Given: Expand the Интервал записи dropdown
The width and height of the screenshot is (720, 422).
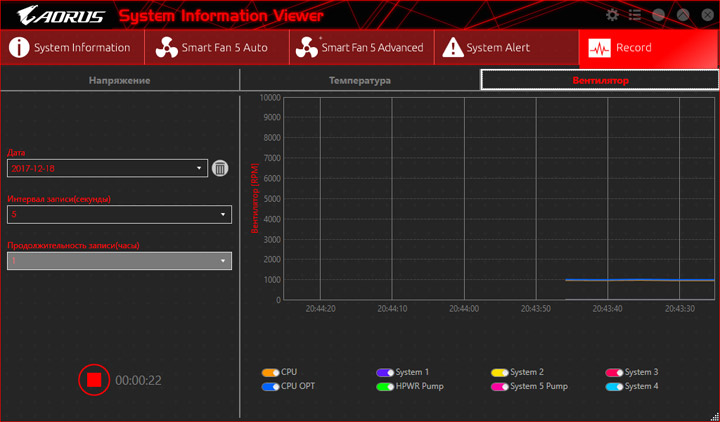Looking at the screenshot, I should [x=119, y=214].
